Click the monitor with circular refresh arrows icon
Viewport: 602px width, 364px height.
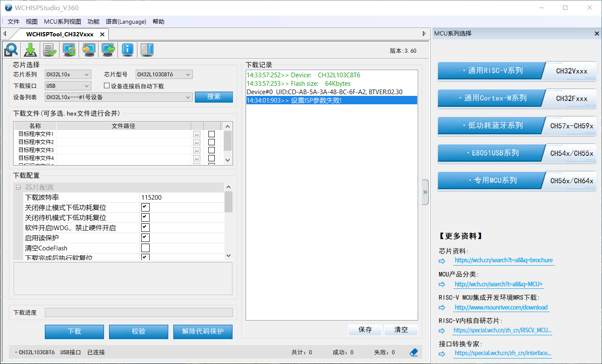(x=69, y=50)
